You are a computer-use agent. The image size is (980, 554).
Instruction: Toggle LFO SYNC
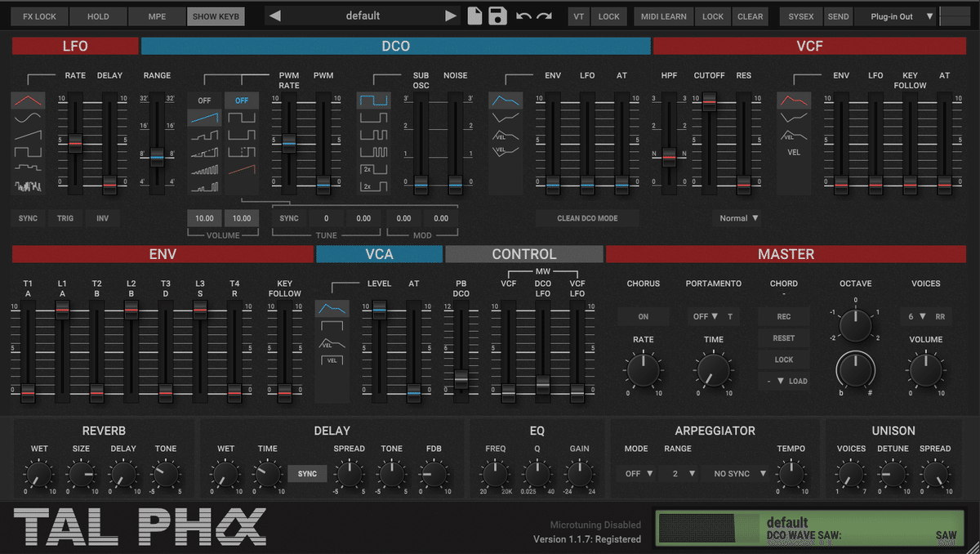click(x=28, y=218)
